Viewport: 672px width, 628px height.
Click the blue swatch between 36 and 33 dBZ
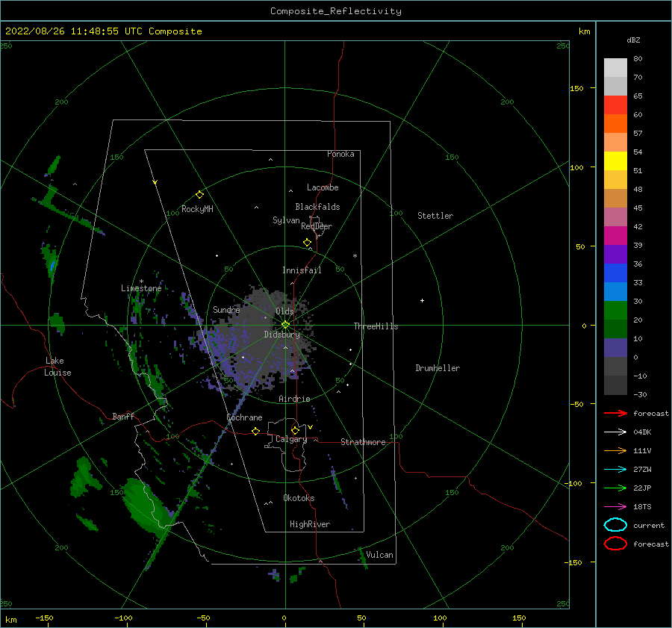[615, 273]
